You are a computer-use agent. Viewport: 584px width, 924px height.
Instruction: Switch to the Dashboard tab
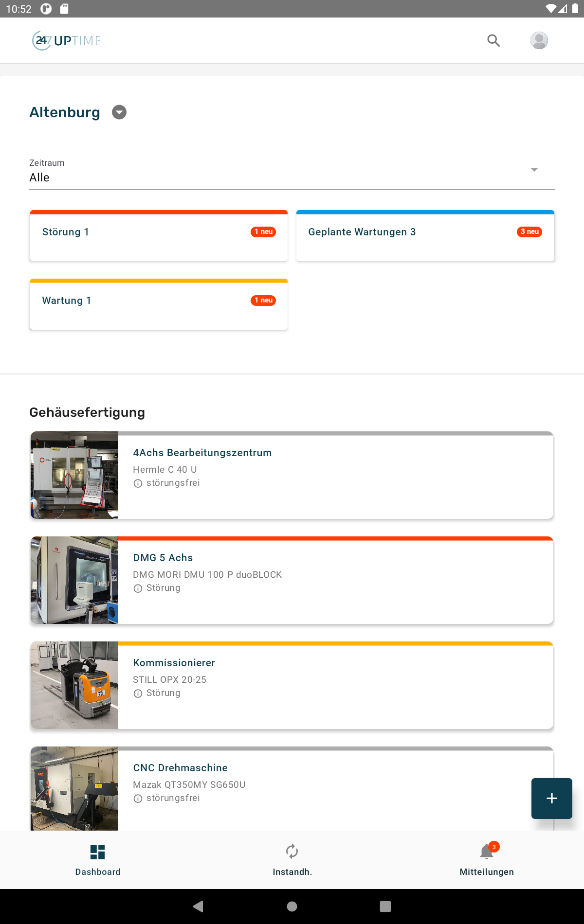98,859
